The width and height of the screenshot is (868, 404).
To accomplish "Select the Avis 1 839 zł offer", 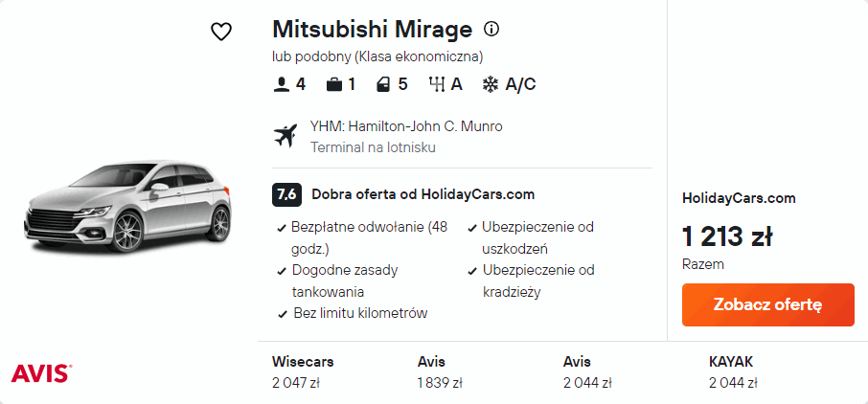I will [441, 372].
